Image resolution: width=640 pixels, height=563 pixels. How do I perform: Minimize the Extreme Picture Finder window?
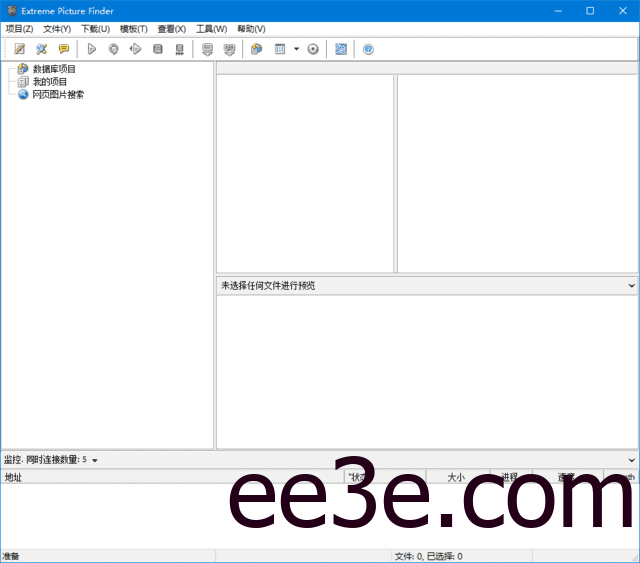point(558,11)
